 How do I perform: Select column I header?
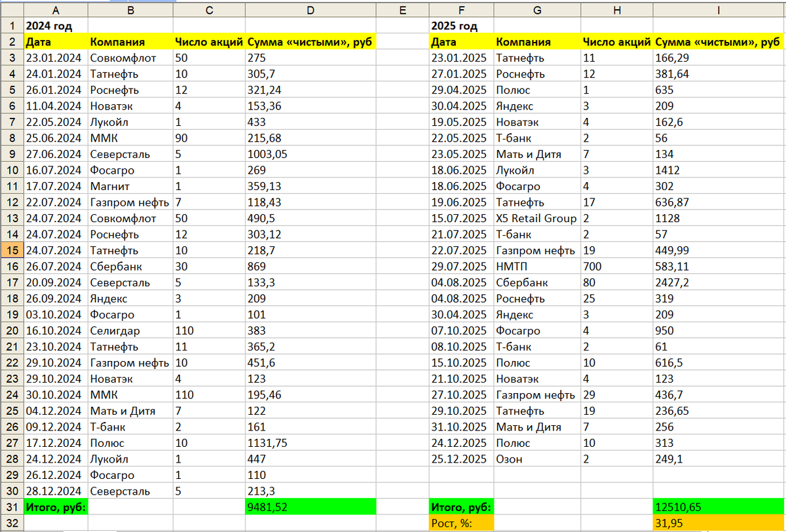click(719, 10)
